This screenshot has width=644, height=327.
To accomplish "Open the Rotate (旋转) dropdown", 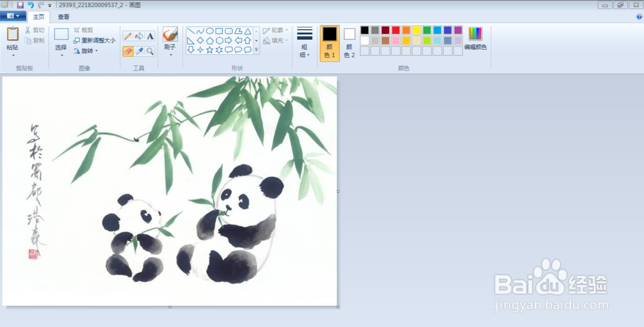I will point(86,51).
